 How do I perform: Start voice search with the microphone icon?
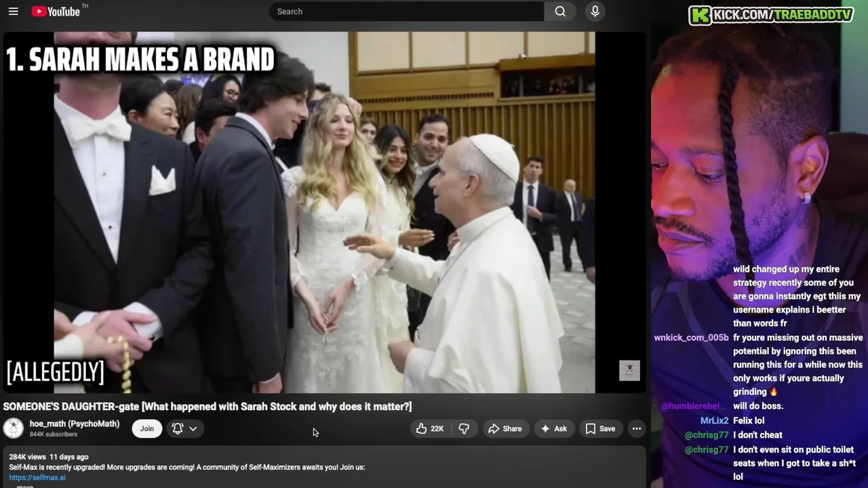595,12
